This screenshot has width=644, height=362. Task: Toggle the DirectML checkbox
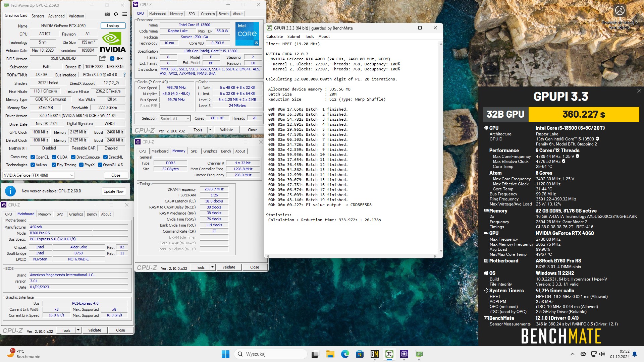click(105, 157)
